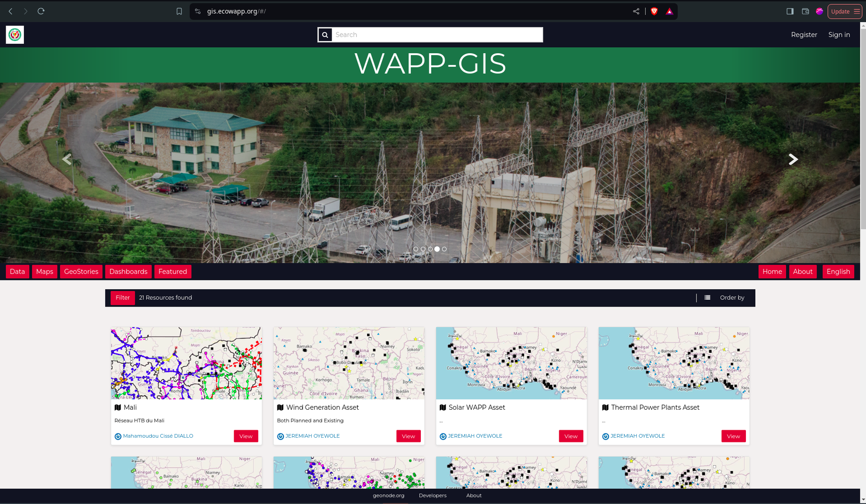
Task: Open Leo AI icon in toolbar
Action: tap(819, 11)
